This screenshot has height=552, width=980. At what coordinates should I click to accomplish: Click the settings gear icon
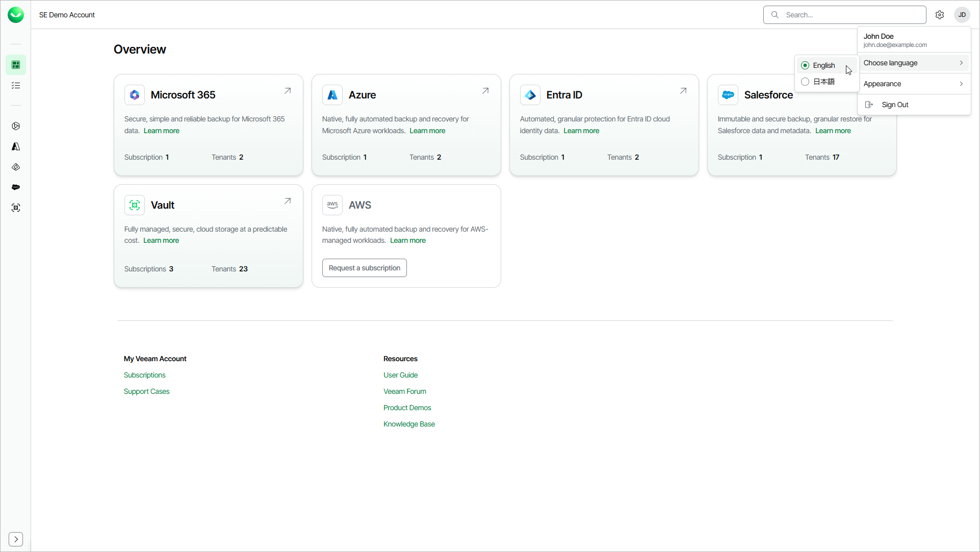(x=940, y=15)
